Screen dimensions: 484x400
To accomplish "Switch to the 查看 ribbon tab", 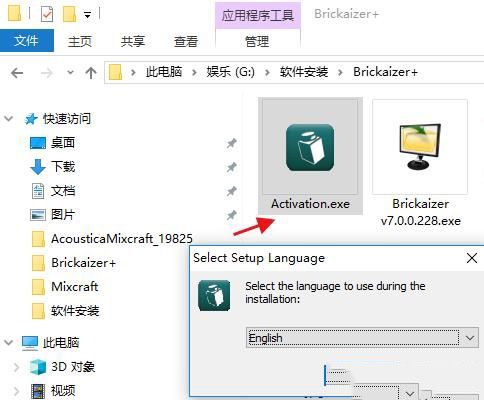I will (x=186, y=41).
